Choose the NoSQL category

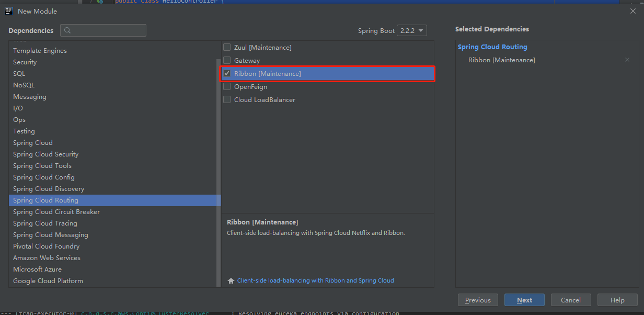click(112, 85)
